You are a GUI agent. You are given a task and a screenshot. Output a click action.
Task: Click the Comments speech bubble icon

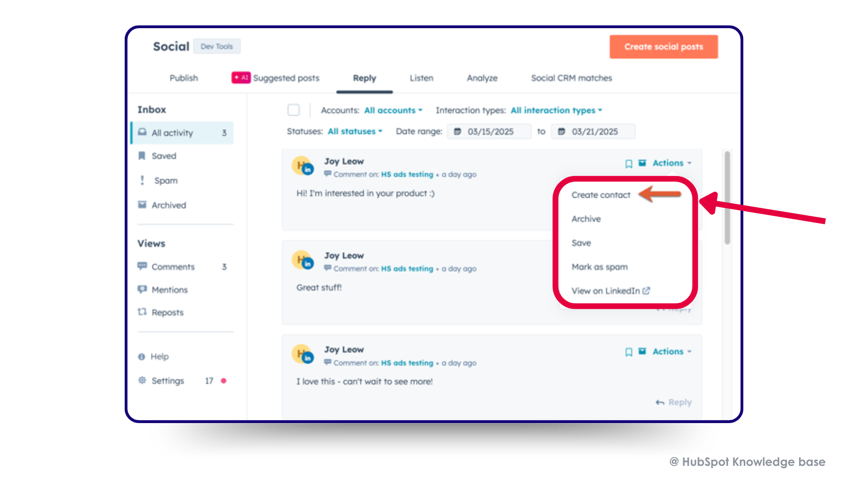[142, 266]
